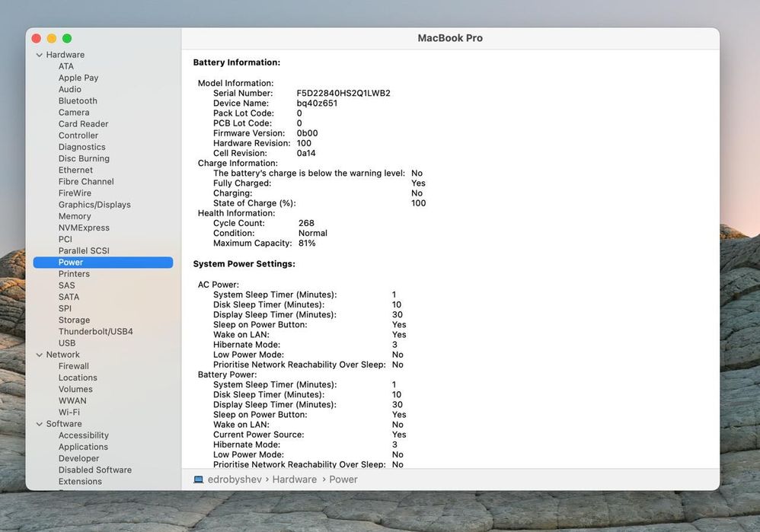The width and height of the screenshot is (760, 532).
Task: Click the Current Power Source label
Action: (x=258, y=435)
